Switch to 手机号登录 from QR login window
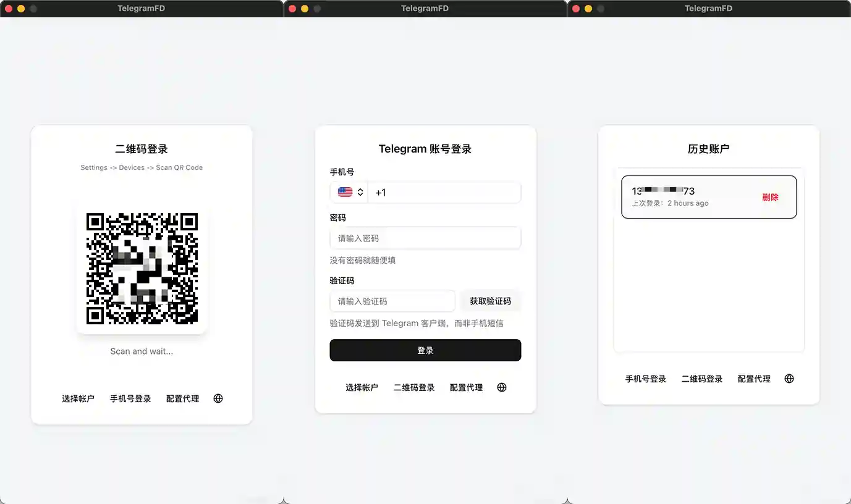Viewport: 851px width, 504px height. pos(130,398)
